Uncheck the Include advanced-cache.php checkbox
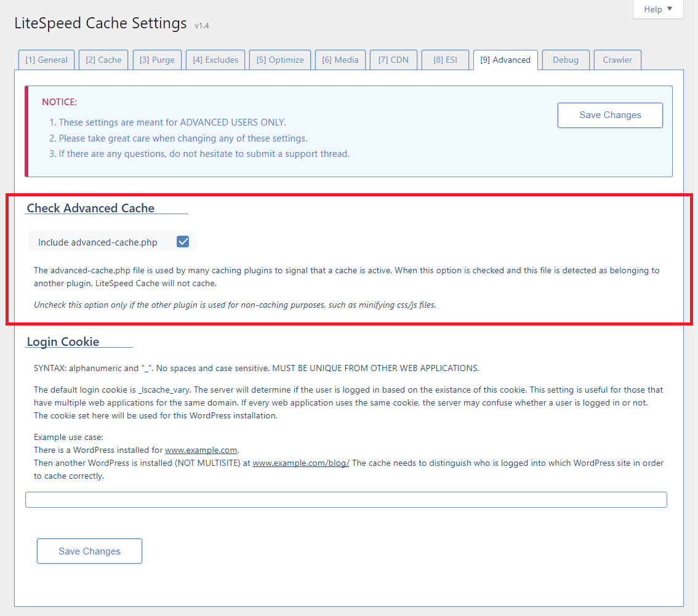Screen dimensions: 698x616 [183, 242]
